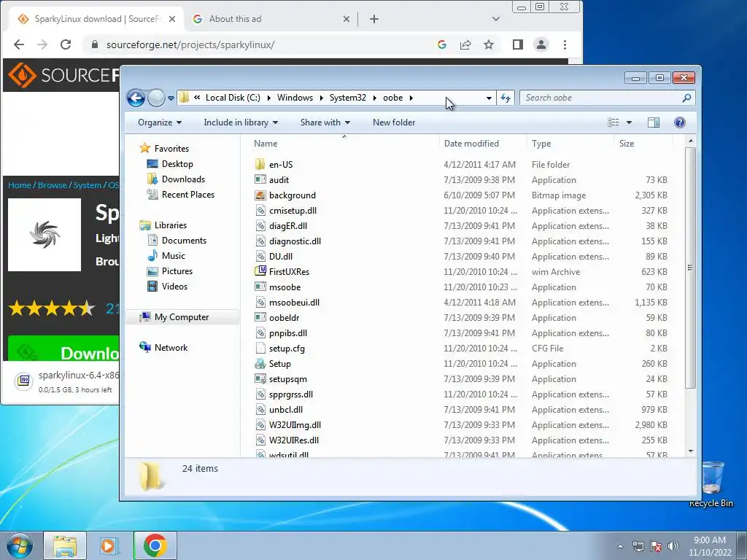The height and width of the screenshot is (560, 747).
Task: Open the Music library
Action: point(174,256)
